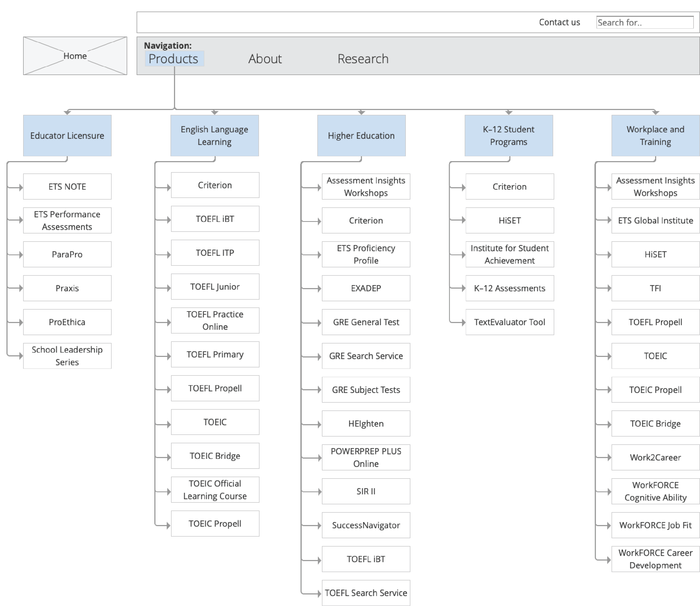Open the Higher Education category box
The height and width of the screenshot is (606, 700).
(x=361, y=136)
